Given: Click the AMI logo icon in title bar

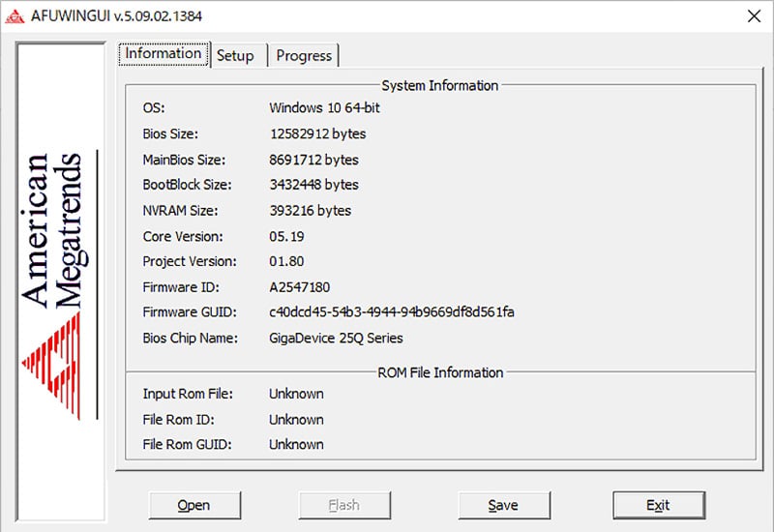Looking at the screenshot, I should (x=15, y=16).
